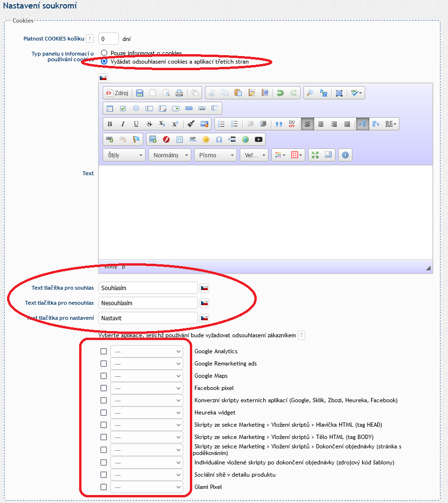This screenshot has width=448, height=503.
Task: Click the smiley emoticon icon
Action: pos(206,139)
